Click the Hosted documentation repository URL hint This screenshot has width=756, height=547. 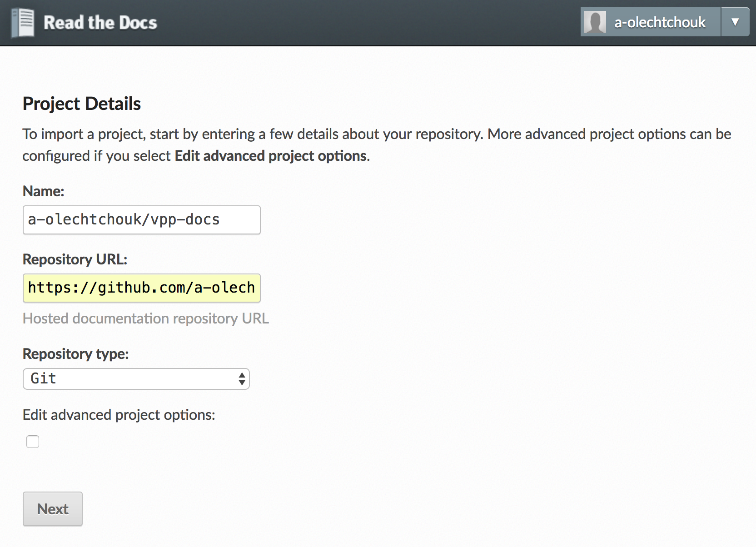[x=145, y=318]
